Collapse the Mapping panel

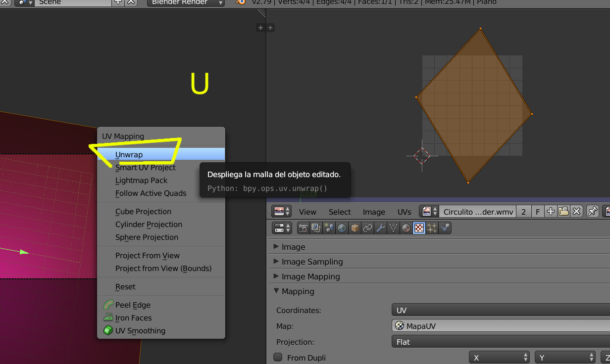pos(298,291)
